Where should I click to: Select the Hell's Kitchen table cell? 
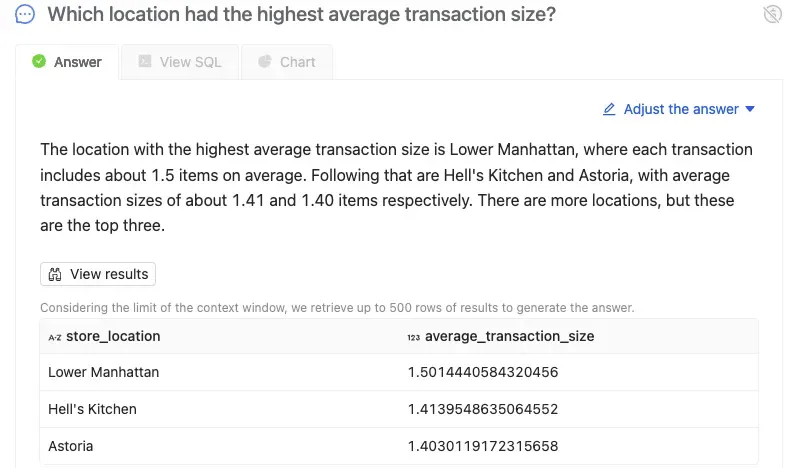[x=92, y=409]
